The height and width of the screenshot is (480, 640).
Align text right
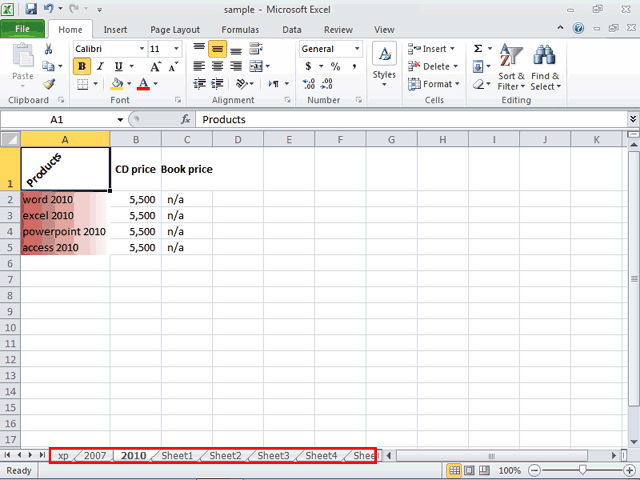pos(236,66)
